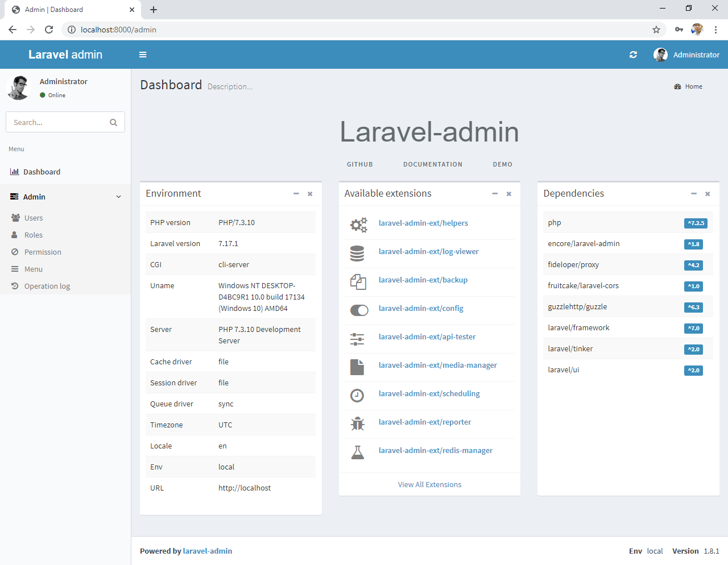Open the DOCUMENTATION link
The height and width of the screenshot is (565, 728).
[x=433, y=164]
